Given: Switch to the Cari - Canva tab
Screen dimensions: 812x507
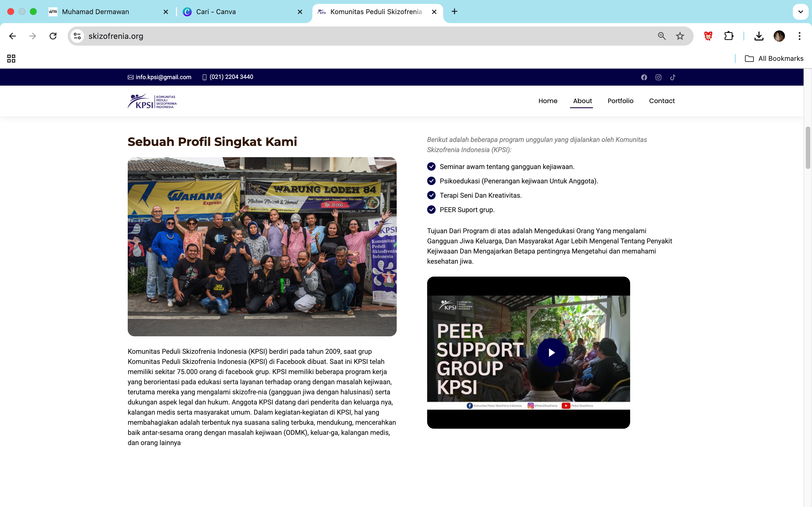Looking at the screenshot, I should point(216,12).
